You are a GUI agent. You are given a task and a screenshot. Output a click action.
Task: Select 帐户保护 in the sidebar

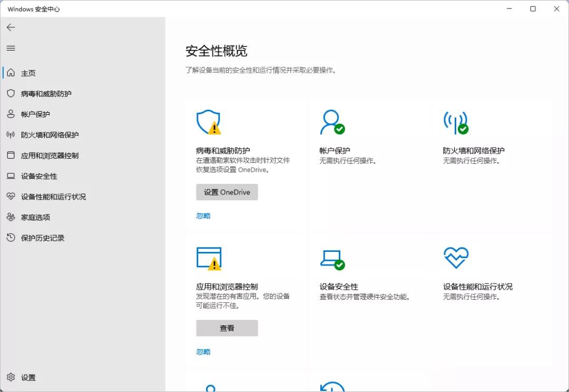tap(34, 114)
